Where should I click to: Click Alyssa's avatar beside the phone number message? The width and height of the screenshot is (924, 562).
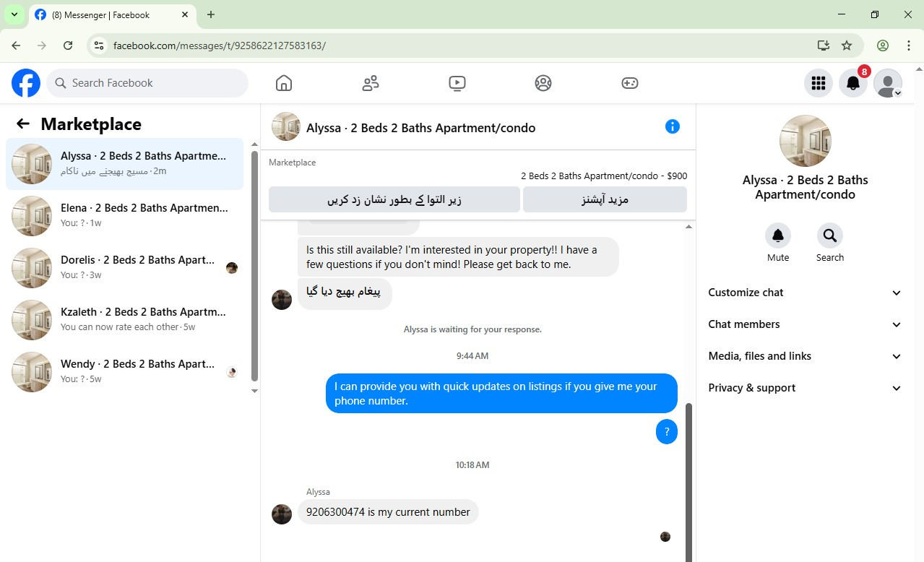coord(282,514)
